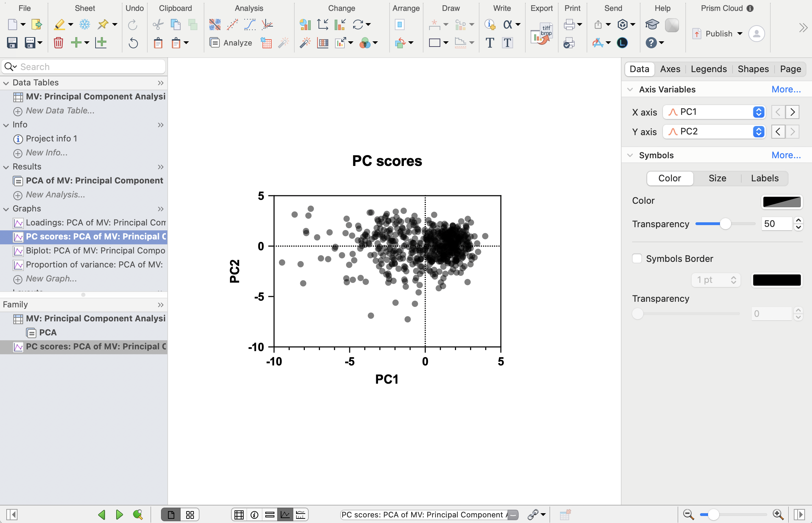Click the save floppy disk icon
The image size is (812, 523).
(12, 43)
